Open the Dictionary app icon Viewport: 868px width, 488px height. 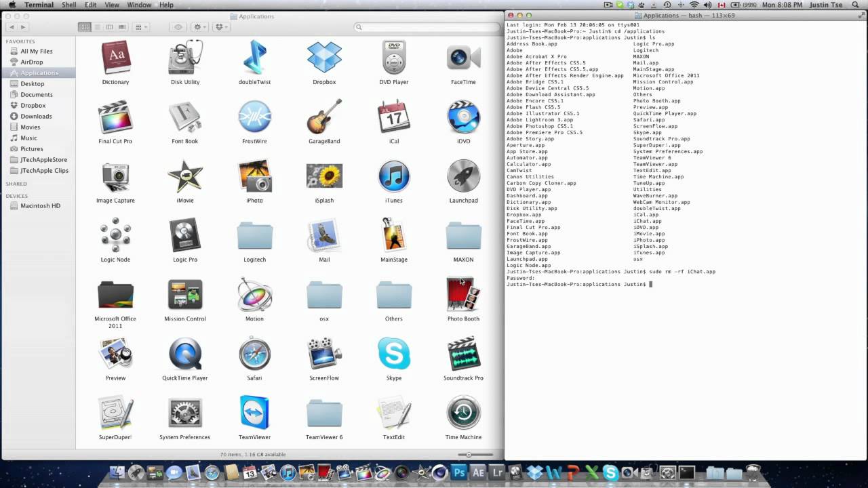pos(115,58)
